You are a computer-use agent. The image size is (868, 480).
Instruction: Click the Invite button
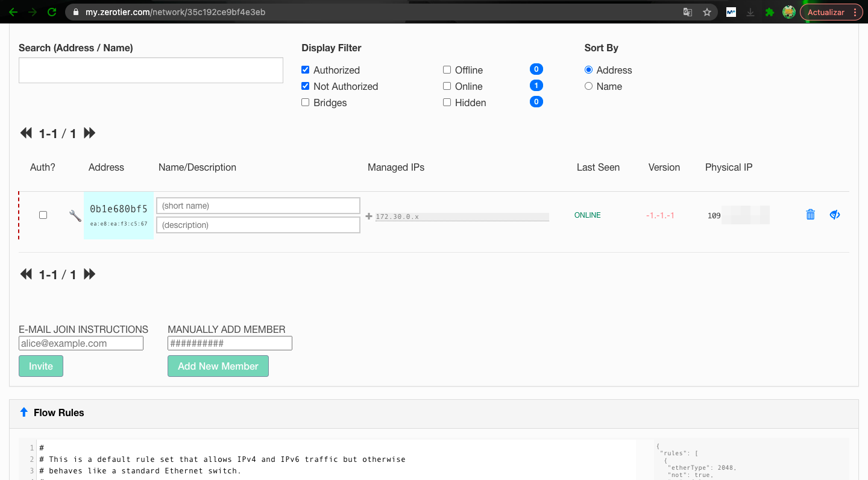[41, 366]
